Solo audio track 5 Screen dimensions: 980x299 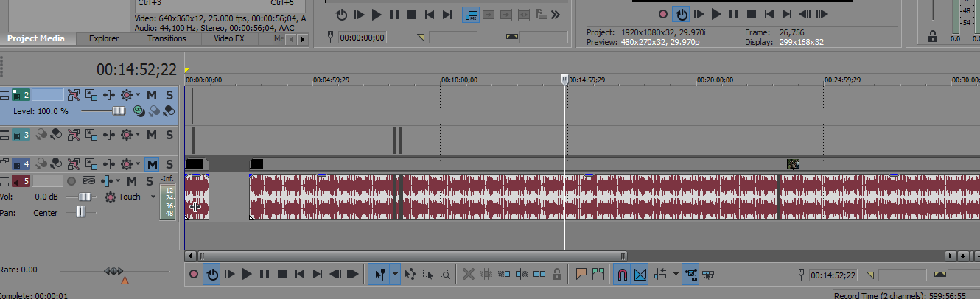pos(149,181)
